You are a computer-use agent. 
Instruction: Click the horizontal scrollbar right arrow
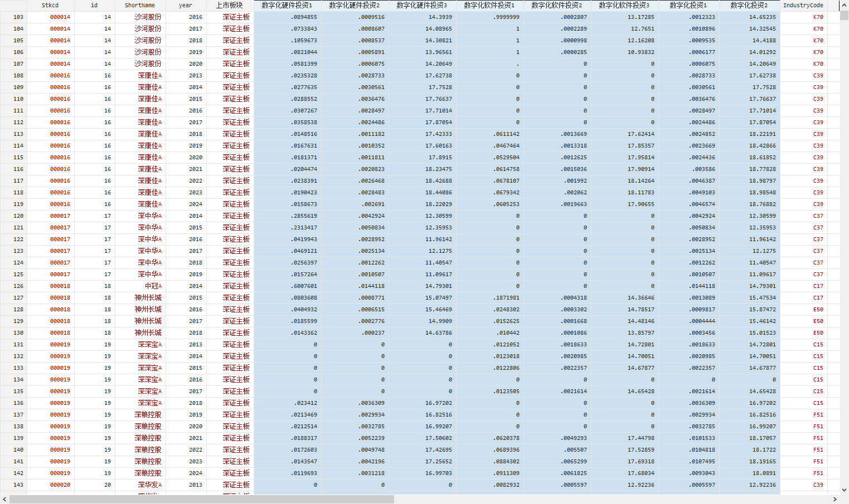click(x=835, y=500)
